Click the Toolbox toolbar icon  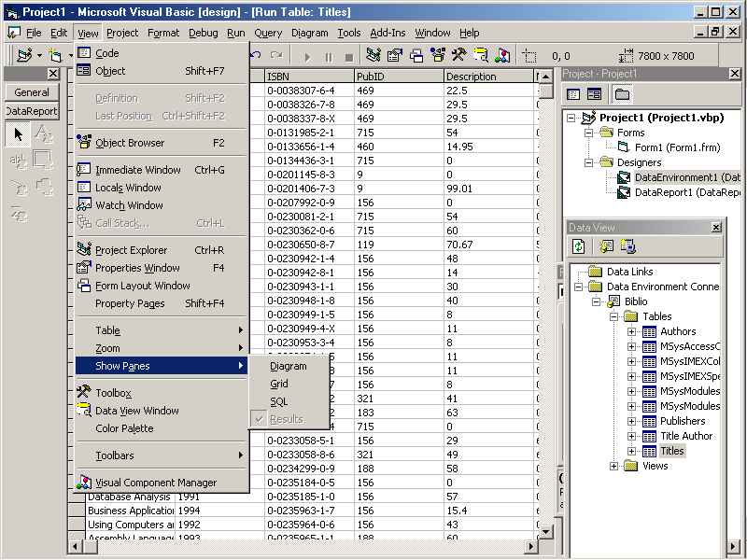458,56
